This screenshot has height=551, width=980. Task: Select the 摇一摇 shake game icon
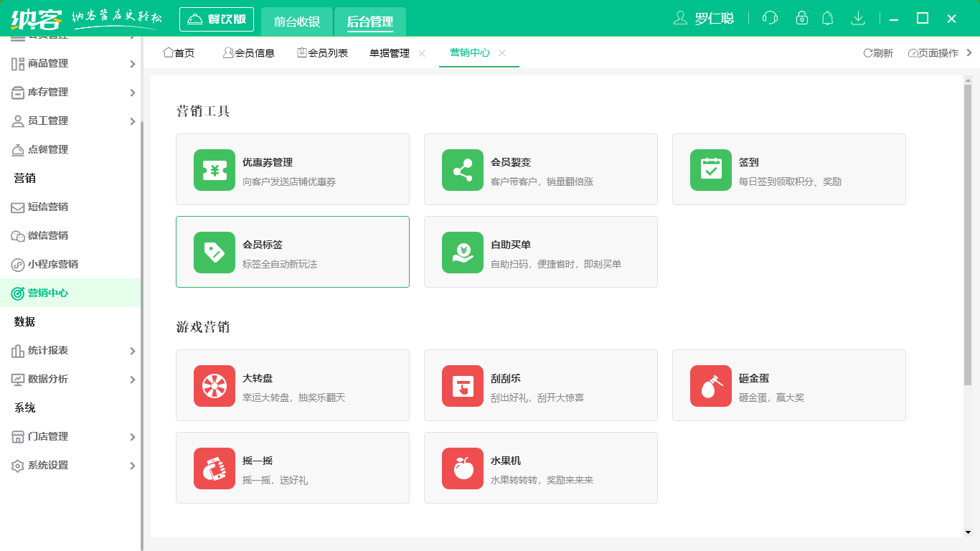point(214,468)
